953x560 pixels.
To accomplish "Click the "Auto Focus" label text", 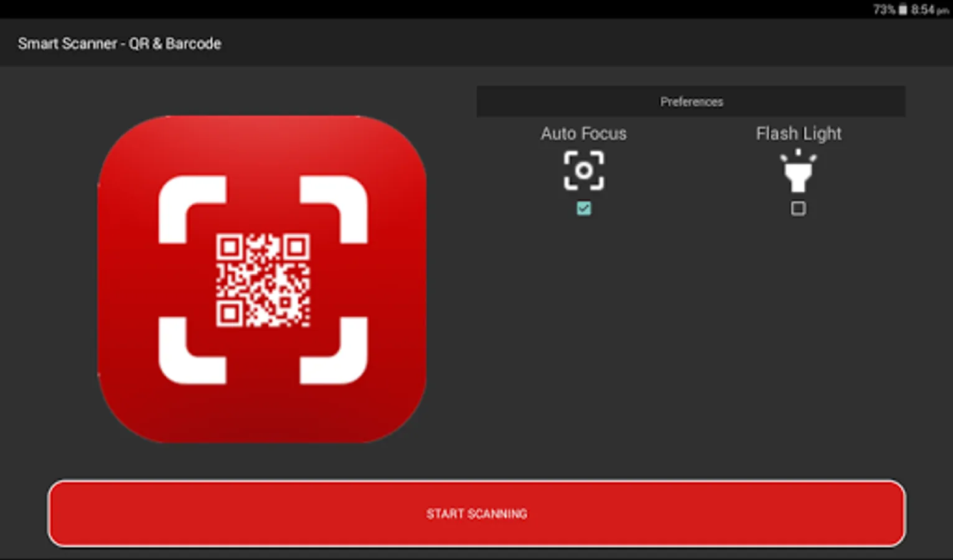I will pyautogui.click(x=584, y=134).
